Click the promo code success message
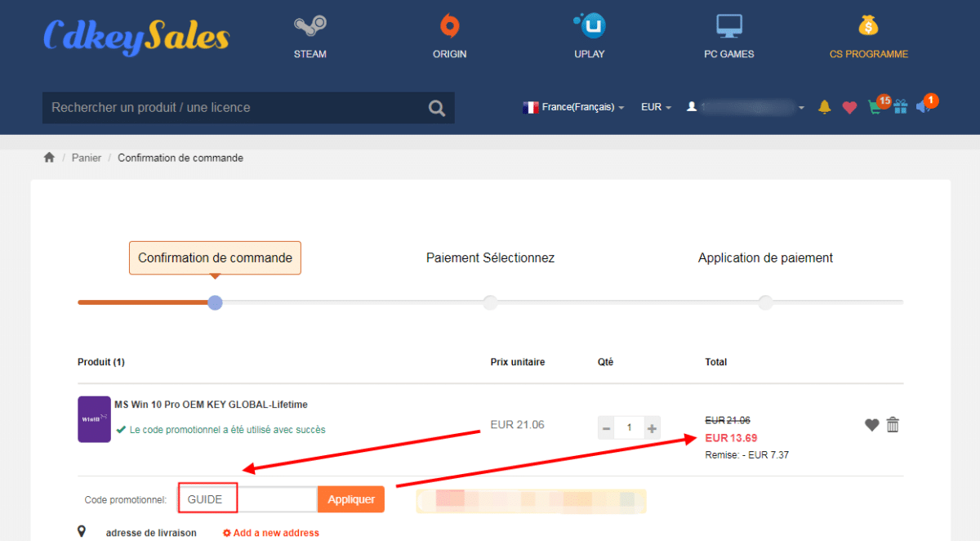This screenshot has width=980, height=541. pos(220,429)
